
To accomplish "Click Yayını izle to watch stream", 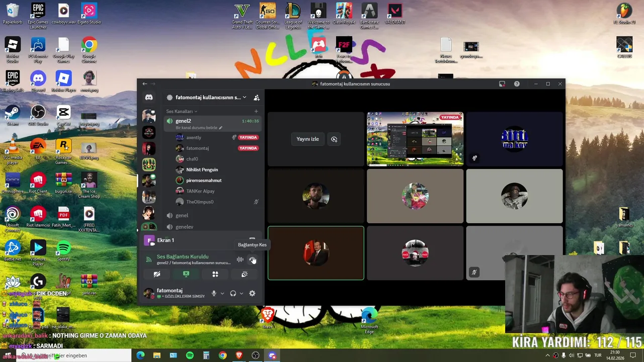I will (x=307, y=139).
